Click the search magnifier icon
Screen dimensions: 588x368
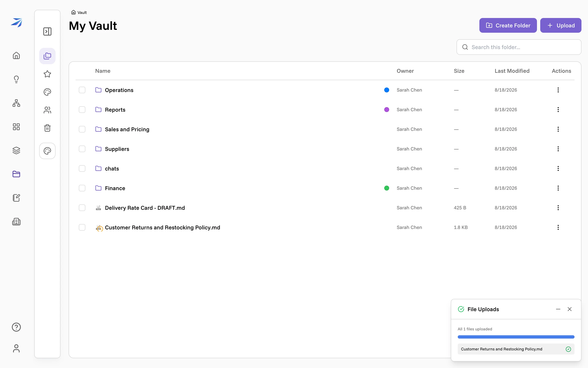pyautogui.click(x=465, y=47)
